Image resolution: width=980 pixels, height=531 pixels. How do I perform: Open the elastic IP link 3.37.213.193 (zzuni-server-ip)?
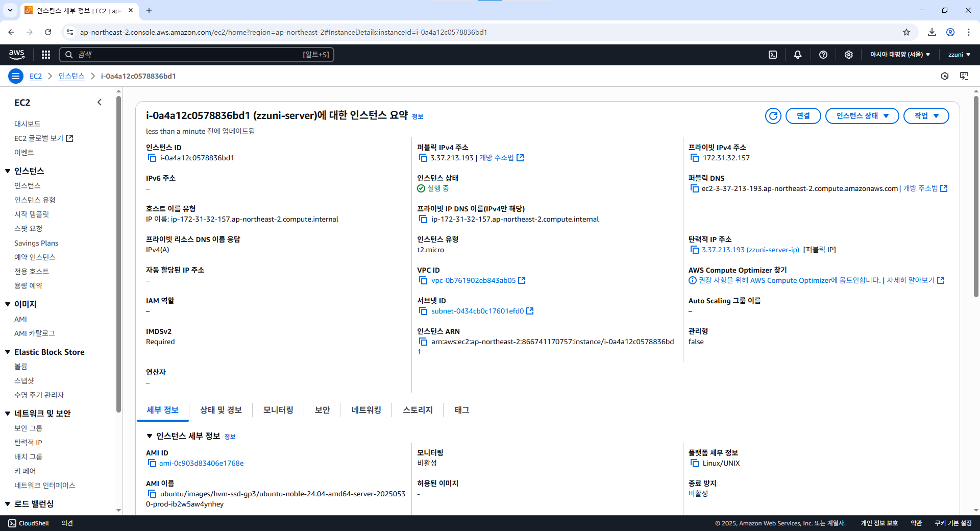(750, 250)
